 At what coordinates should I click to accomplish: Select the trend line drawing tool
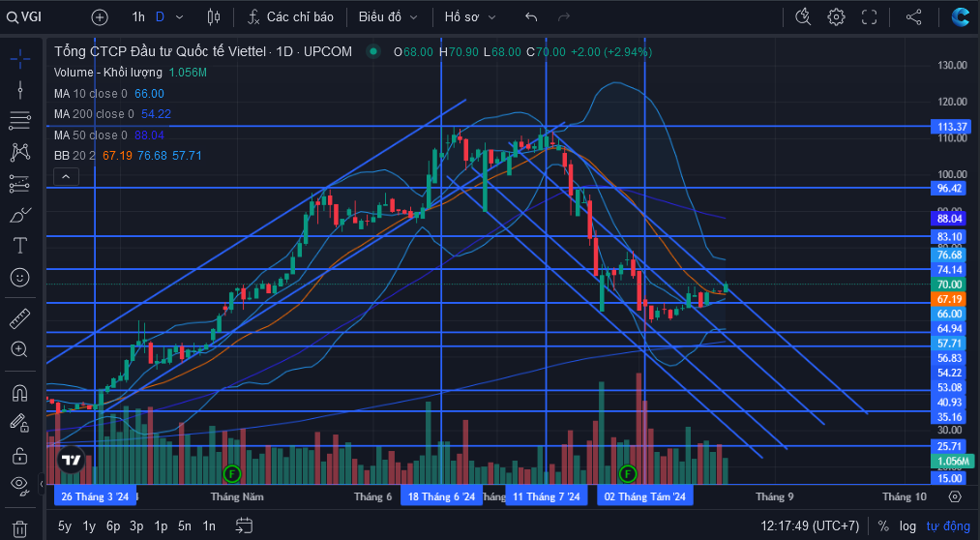pyautogui.click(x=20, y=91)
